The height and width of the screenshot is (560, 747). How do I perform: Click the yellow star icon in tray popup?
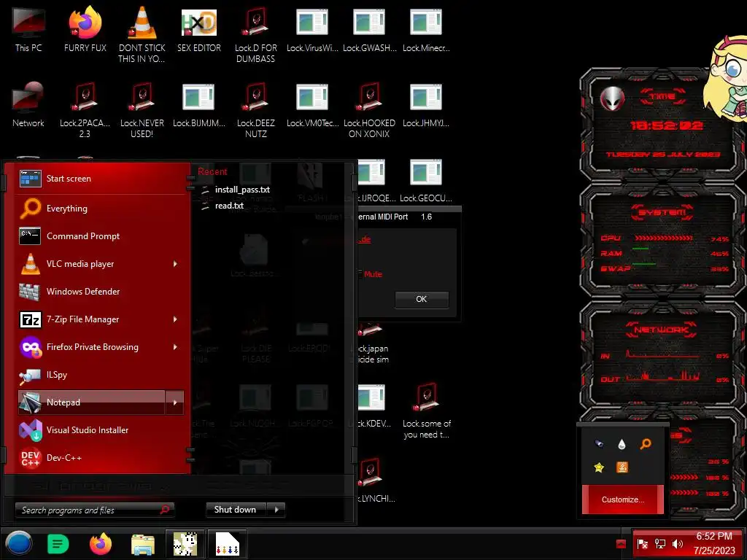click(x=599, y=467)
